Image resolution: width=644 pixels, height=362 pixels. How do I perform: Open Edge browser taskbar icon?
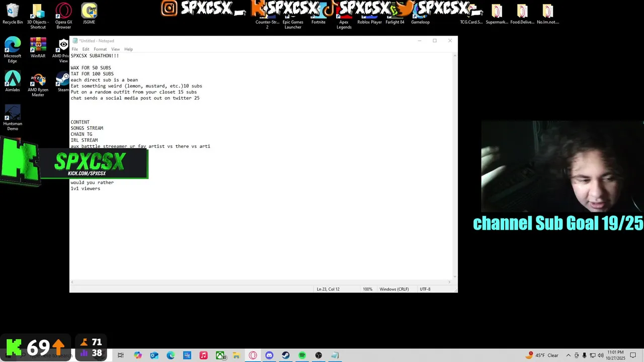tap(171, 355)
